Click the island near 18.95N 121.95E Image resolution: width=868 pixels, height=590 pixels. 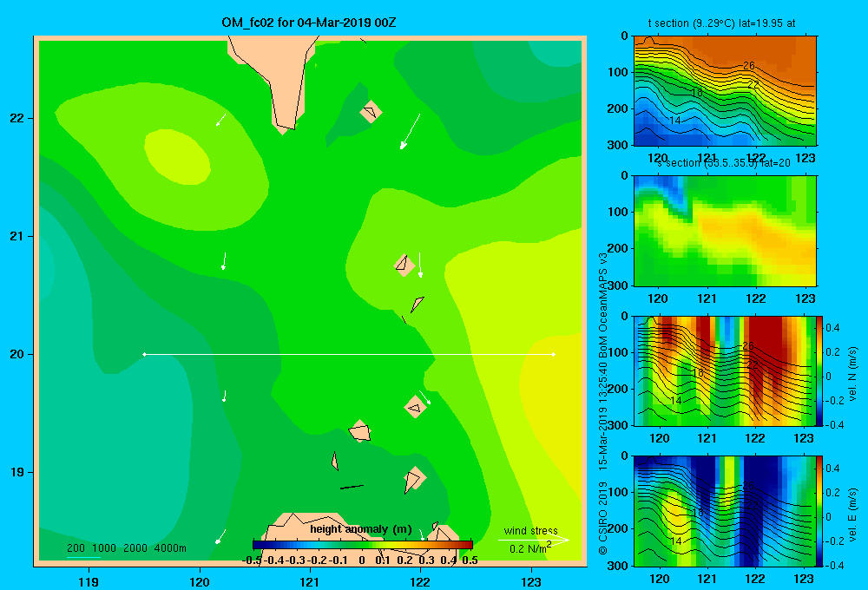[413, 479]
